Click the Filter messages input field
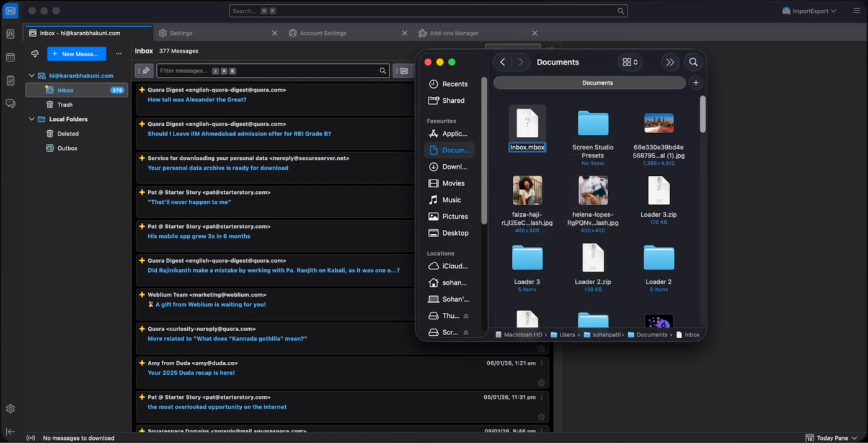Screen dimensions: 868x443 (267, 71)
